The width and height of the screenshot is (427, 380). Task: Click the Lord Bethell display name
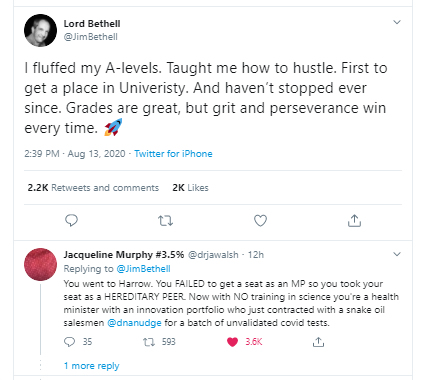[x=92, y=24]
